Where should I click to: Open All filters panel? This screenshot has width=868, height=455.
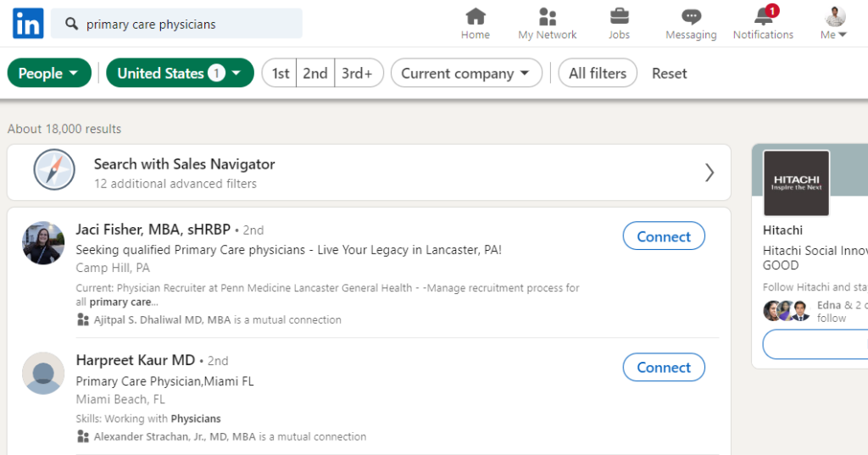[x=598, y=74]
